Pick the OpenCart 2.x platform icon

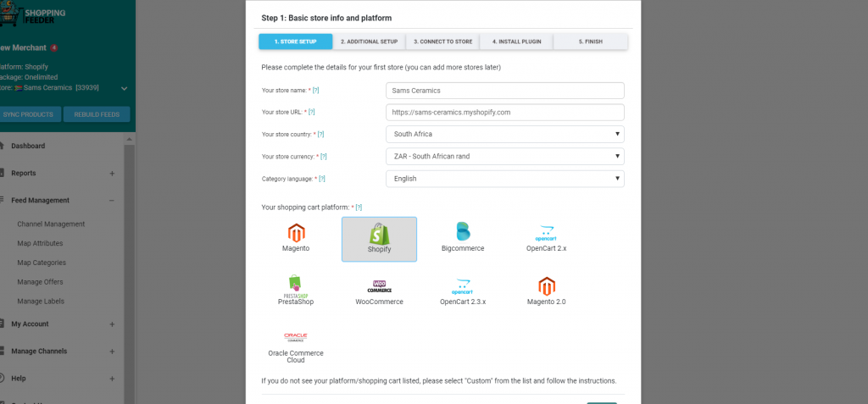click(546, 233)
